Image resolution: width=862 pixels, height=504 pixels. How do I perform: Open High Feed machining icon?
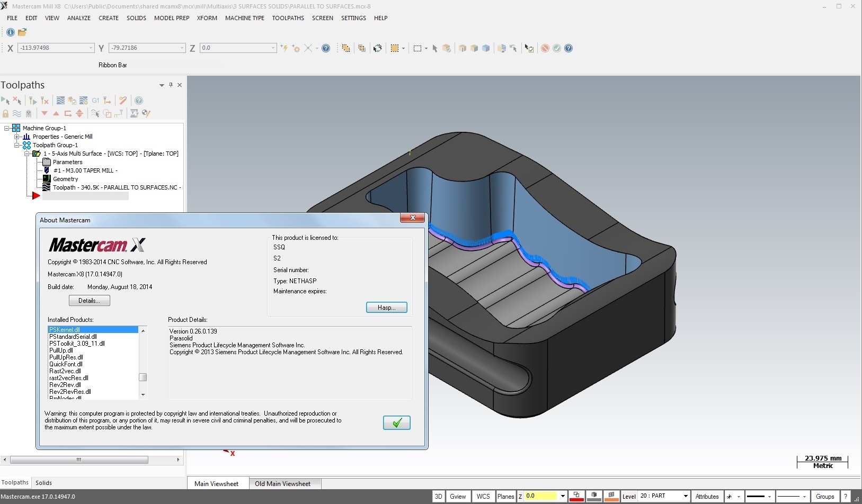tap(108, 101)
